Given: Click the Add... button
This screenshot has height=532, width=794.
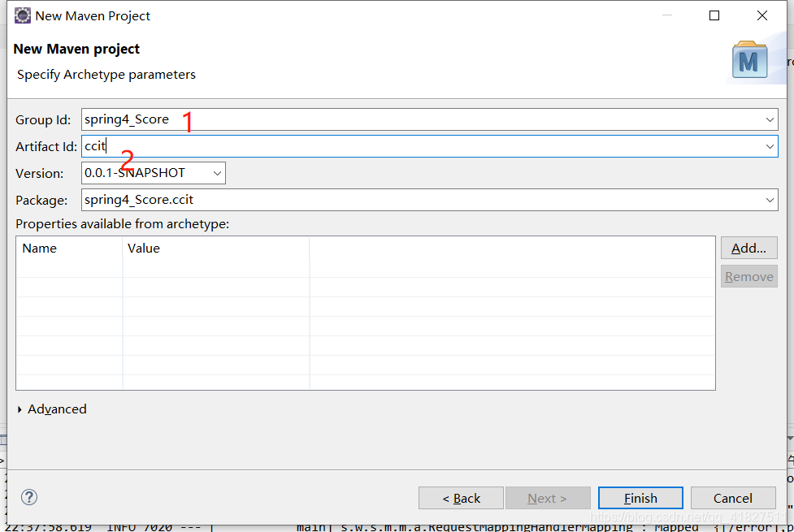Looking at the screenshot, I should [749, 248].
